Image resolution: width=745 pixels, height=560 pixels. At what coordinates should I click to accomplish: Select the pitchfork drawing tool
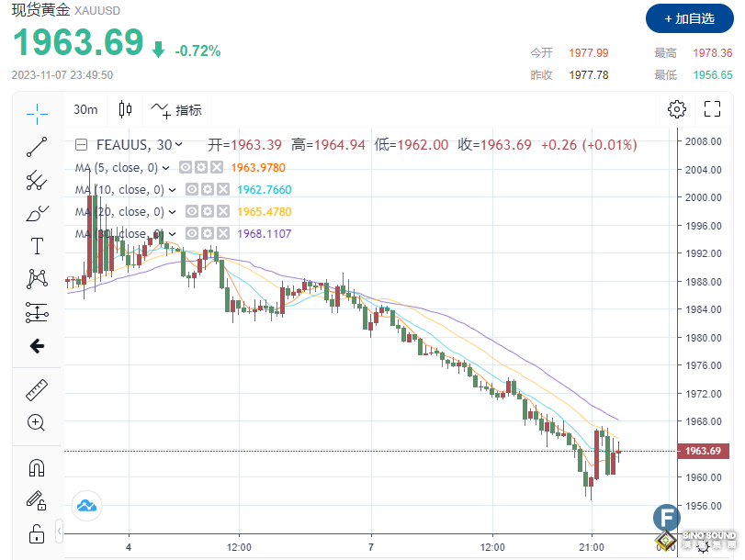tap(37, 180)
